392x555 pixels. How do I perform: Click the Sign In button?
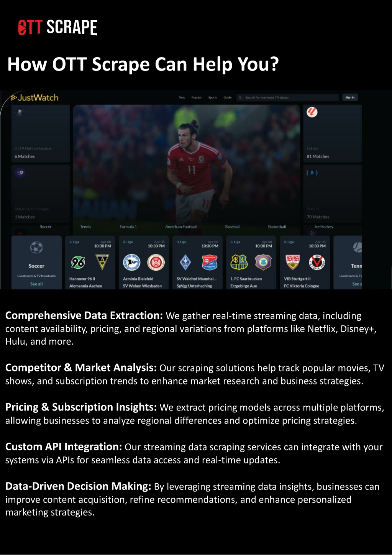point(350,98)
